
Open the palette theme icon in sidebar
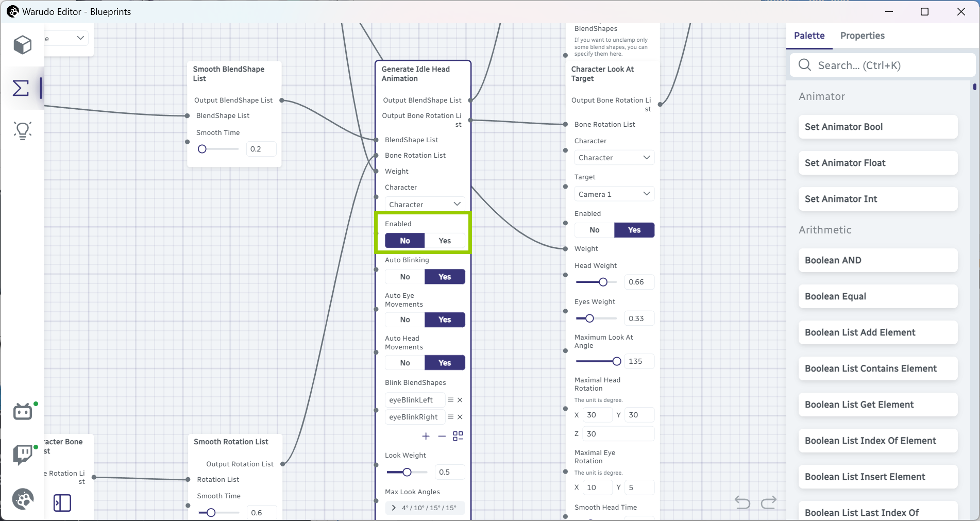click(23, 499)
